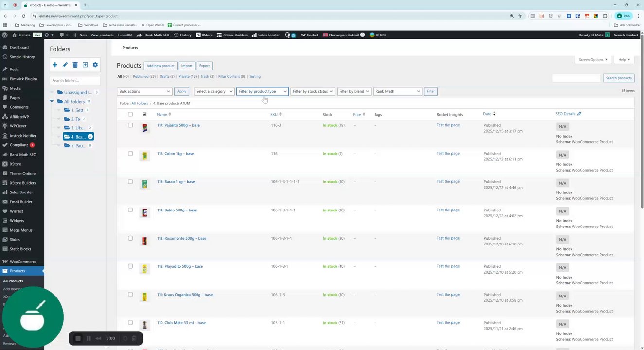644x350 pixels.
Task: Tick the 113: Rosamonte 500g – base checkbox
Action: tap(130, 238)
